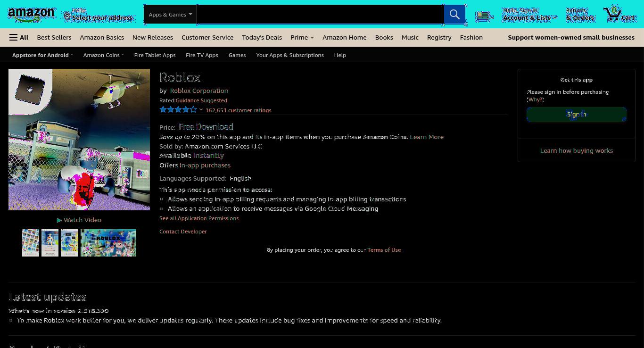Open Best Sellers in navigation
644x348 pixels.
[x=54, y=37]
